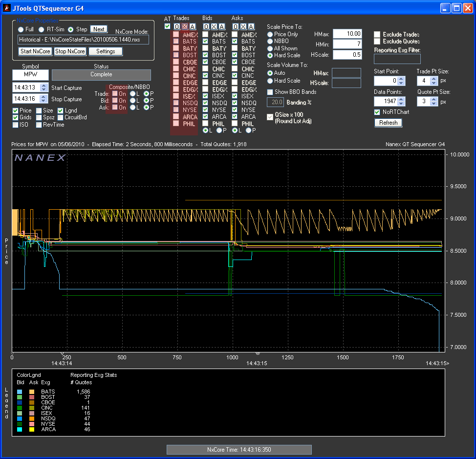Toggle the Show BBO Bands checkbox
Viewport: 476px width, 459px height.
(270, 92)
